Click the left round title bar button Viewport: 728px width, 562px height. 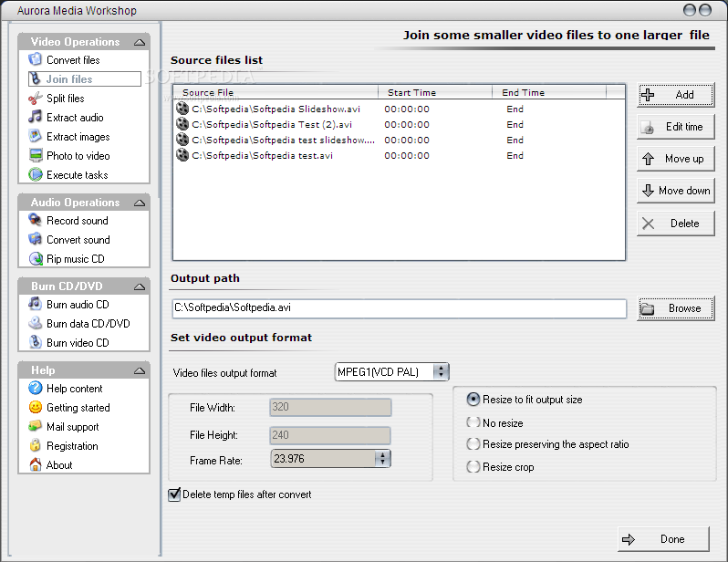coord(690,10)
